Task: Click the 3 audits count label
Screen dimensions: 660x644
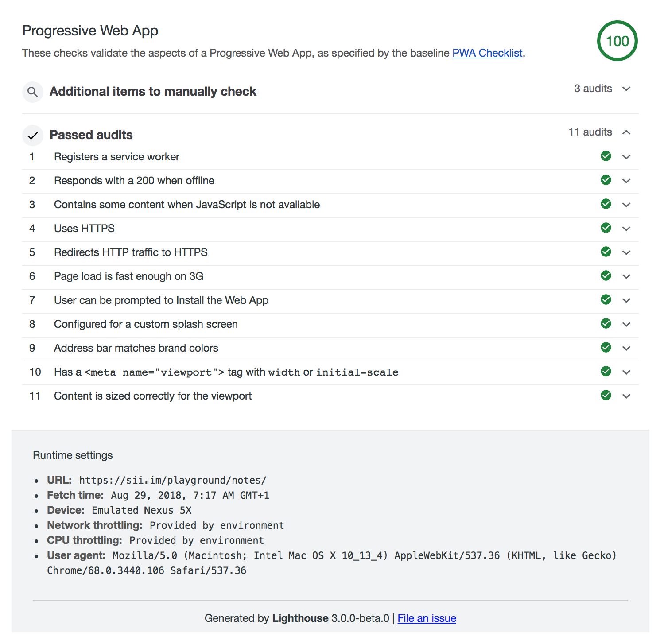Action: 593,89
